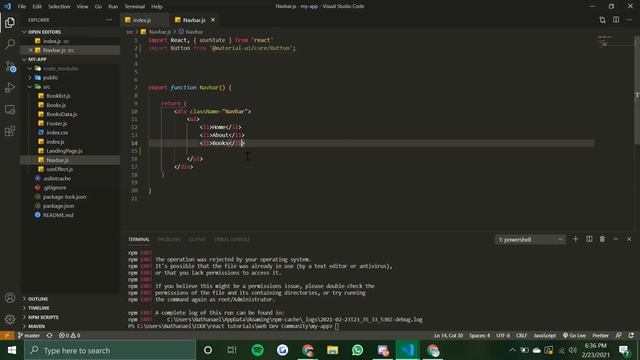Open notifications bell in status bar
The height and width of the screenshot is (360, 640).
(x=631, y=336)
